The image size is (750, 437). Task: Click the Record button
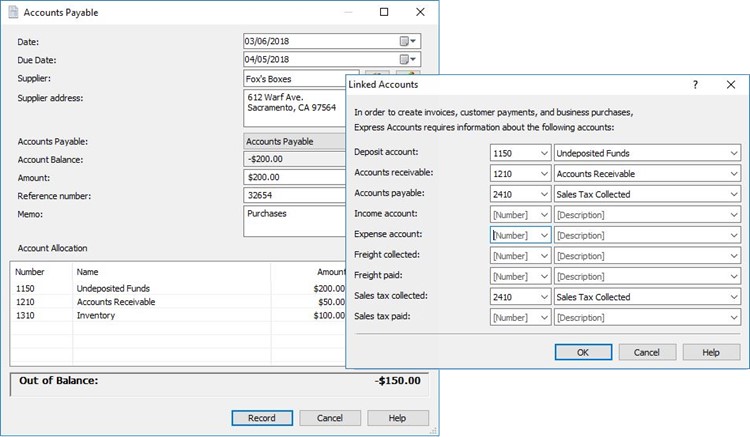262,418
